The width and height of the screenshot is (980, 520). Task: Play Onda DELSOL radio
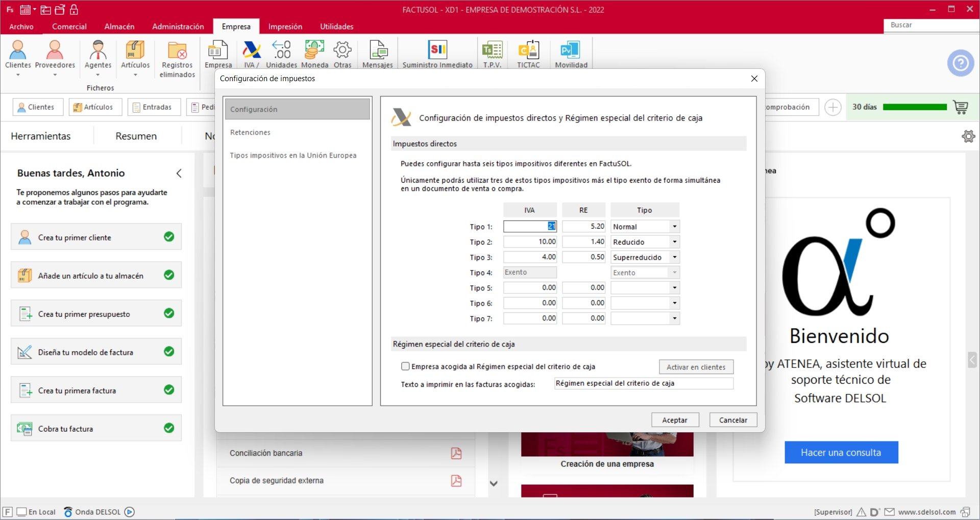click(130, 512)
